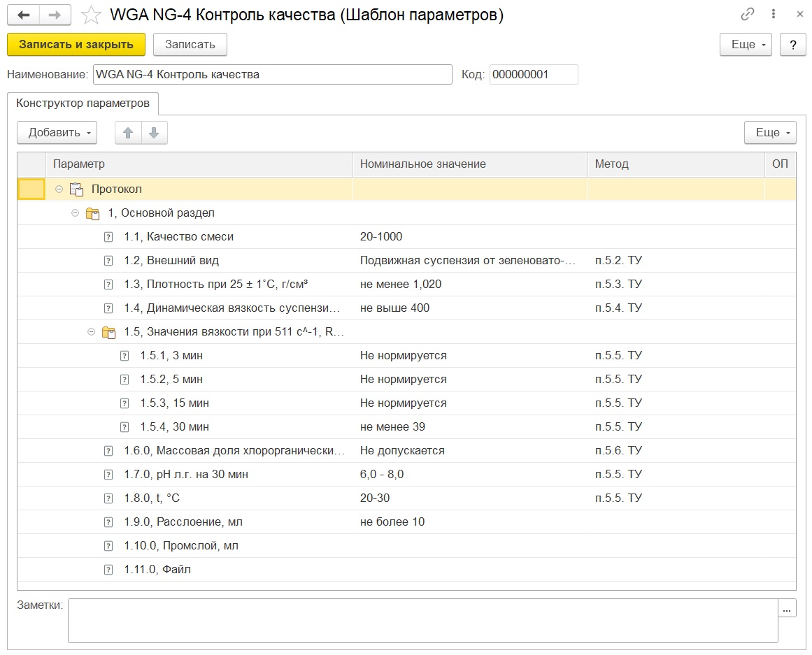Click the question icon of 1.7.0, pH row
The height and width of the screenshot is (655, 812).
click(108, 475)
